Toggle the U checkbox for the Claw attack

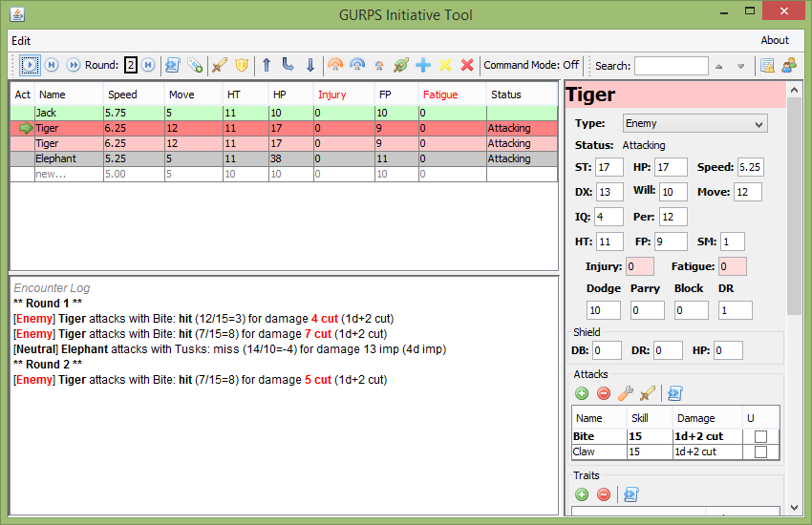tap(760, 452)
